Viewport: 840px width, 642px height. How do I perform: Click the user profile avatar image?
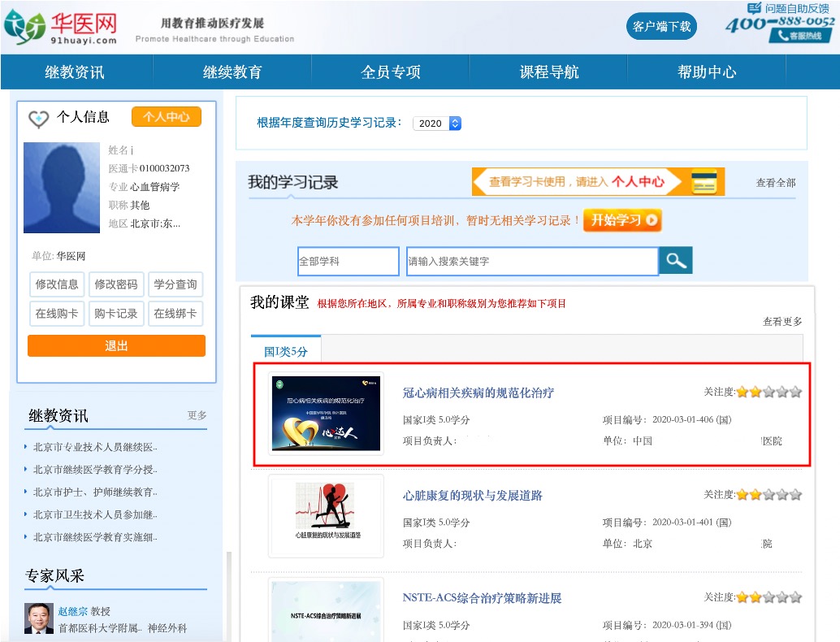(62, 188)
